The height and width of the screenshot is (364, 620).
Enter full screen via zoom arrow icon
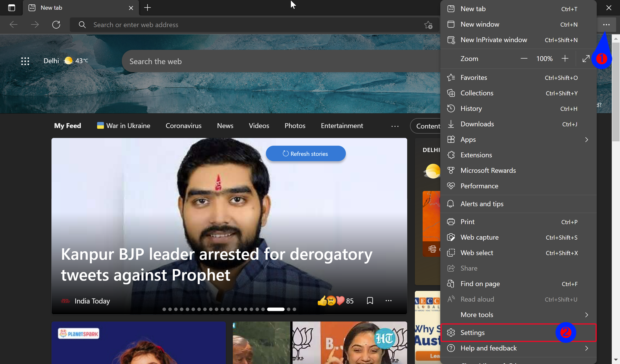coord(586,59)
